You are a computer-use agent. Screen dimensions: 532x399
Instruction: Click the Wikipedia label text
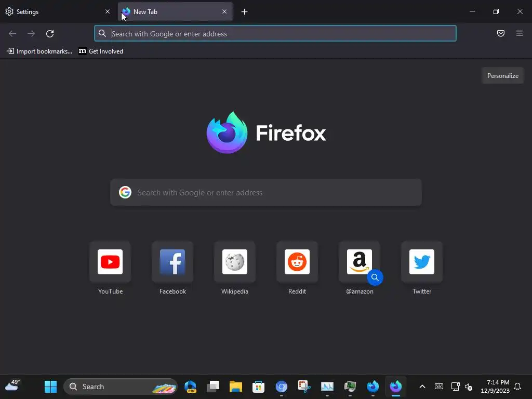pos(235,291)
